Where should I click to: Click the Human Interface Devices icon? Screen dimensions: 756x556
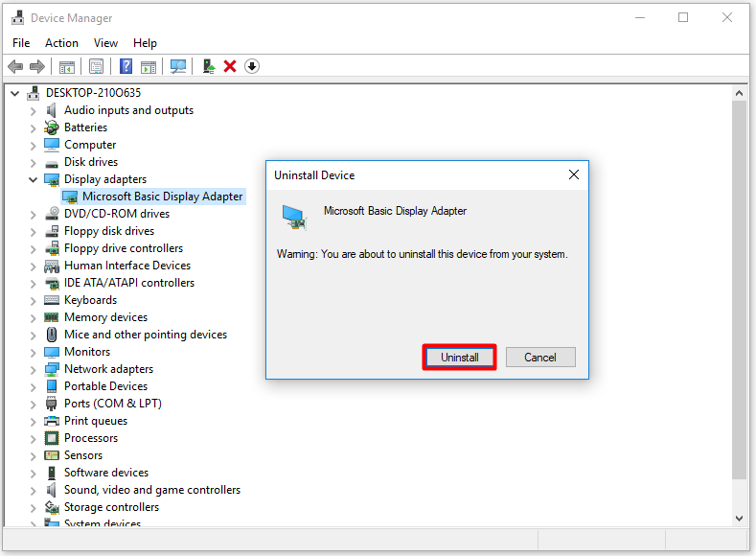[x=52, y=266]
